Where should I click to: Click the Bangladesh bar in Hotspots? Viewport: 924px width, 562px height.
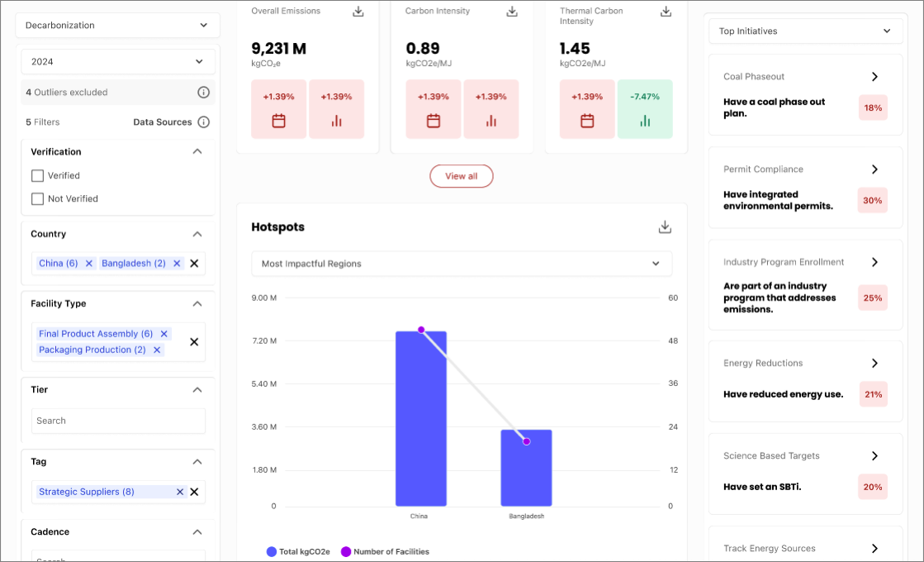(526, 469)
